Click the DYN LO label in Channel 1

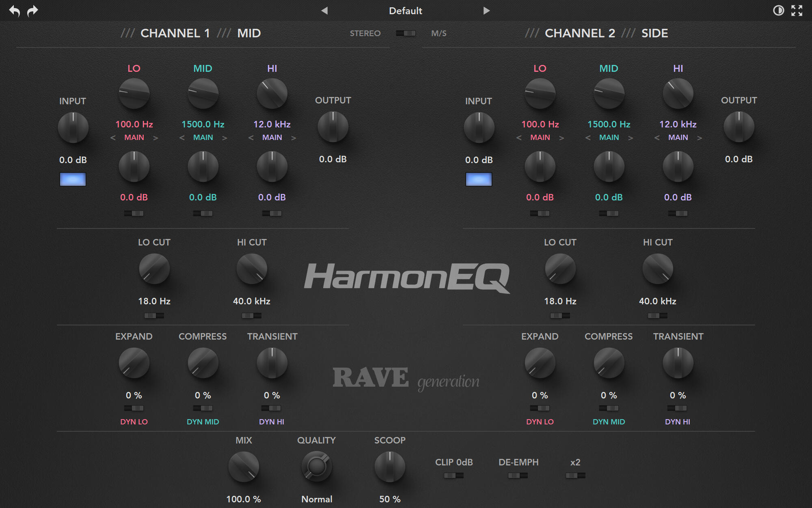(x=134, y=422)
